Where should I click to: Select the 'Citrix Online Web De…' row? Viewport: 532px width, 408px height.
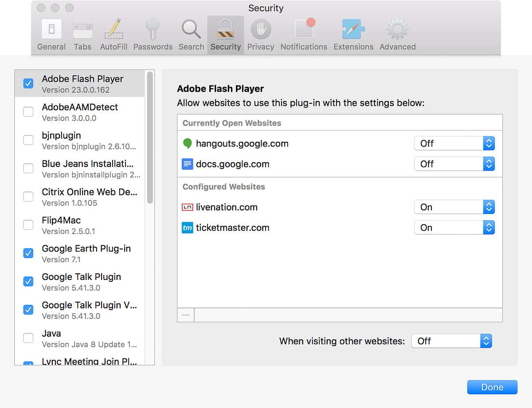tap(80, 197)
